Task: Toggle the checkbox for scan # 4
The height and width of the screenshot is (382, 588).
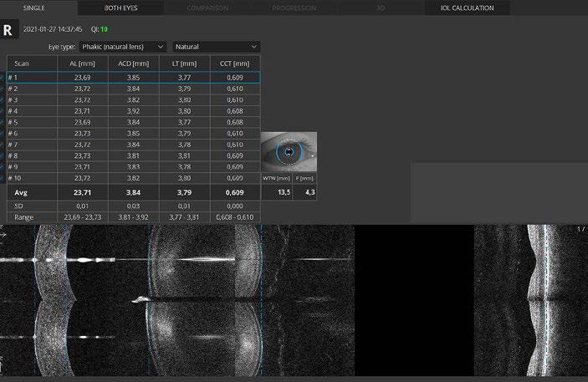Action: [3, 111]
